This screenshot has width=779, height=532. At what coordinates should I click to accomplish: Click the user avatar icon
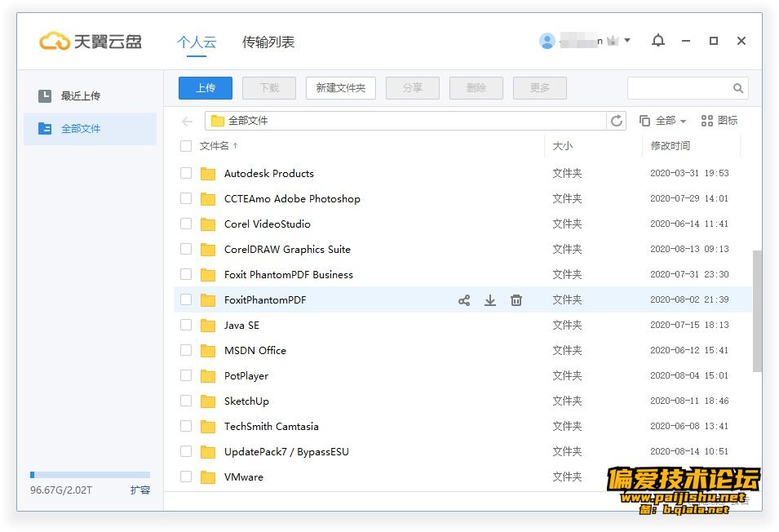547,41
